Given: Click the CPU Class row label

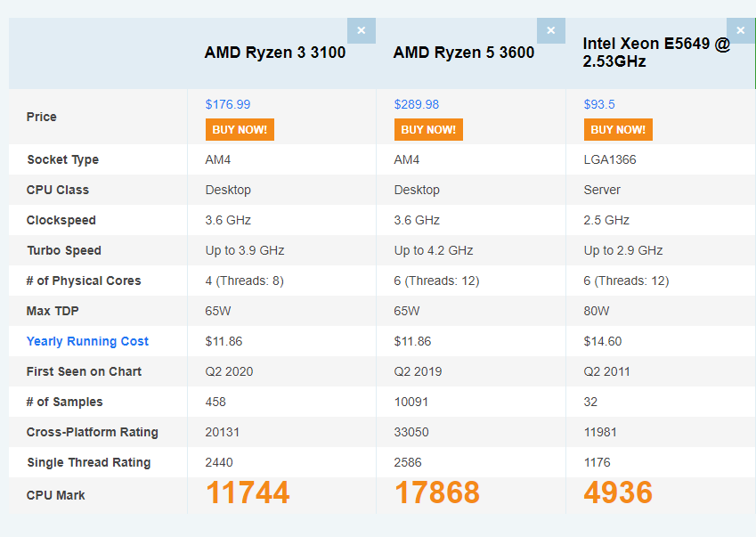Looking at the screenshot, I should [x=57, y=190].
